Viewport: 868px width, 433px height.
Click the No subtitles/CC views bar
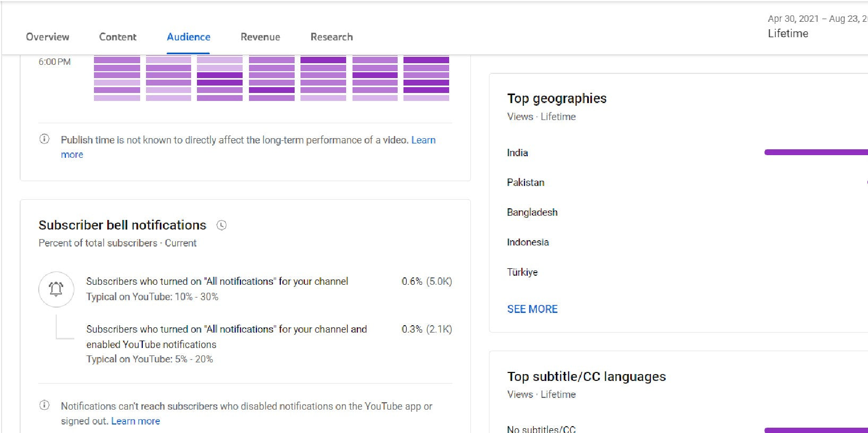[815, 430]
